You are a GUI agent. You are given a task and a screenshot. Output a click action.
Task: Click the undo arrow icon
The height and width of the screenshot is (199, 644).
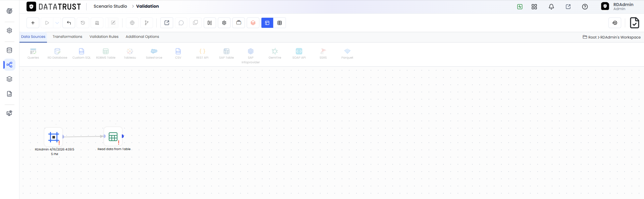click(69, 23)
